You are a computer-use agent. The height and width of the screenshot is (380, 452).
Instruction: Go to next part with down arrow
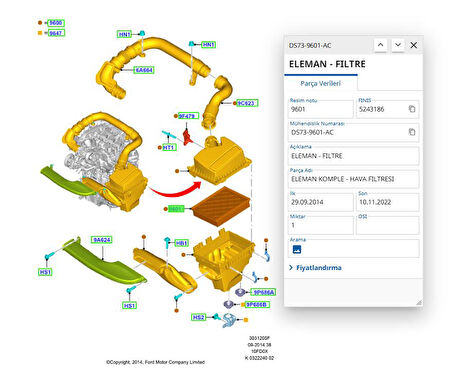[398, 45]
